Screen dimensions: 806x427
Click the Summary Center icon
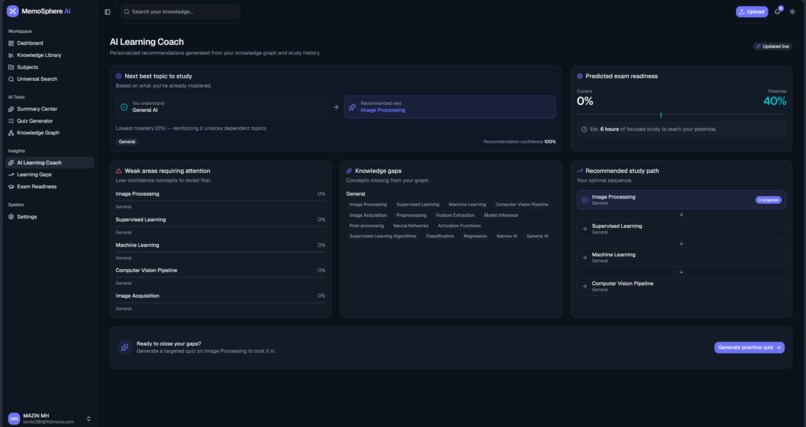coord(11,109)
